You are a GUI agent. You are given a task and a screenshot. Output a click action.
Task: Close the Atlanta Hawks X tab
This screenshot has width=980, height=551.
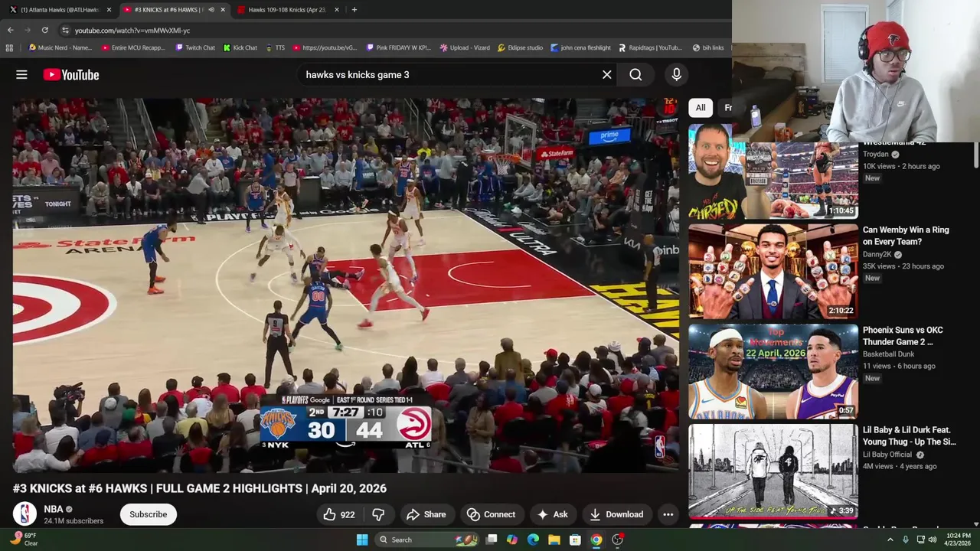pyautogui.click(x=109, y=10)
